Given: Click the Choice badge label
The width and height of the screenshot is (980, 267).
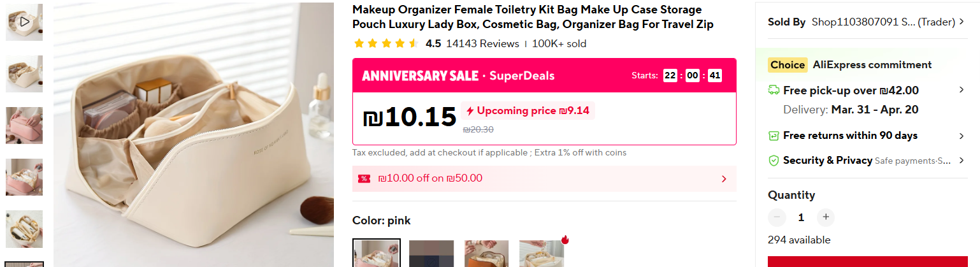Looking at the screenshot, I should click(788, 64).
